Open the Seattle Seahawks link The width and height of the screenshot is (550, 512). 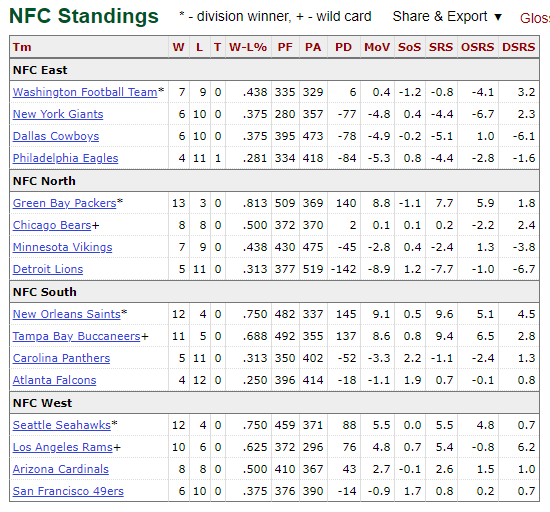62,425
